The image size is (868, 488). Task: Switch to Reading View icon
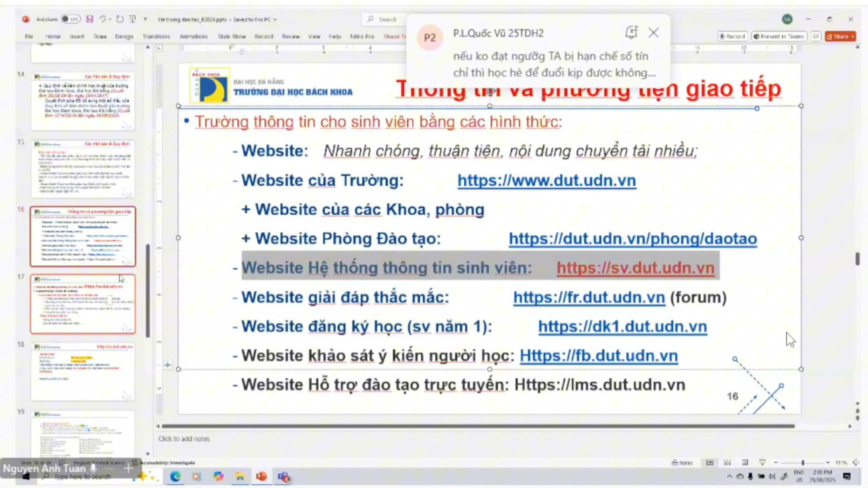click(x=745, y=463)
